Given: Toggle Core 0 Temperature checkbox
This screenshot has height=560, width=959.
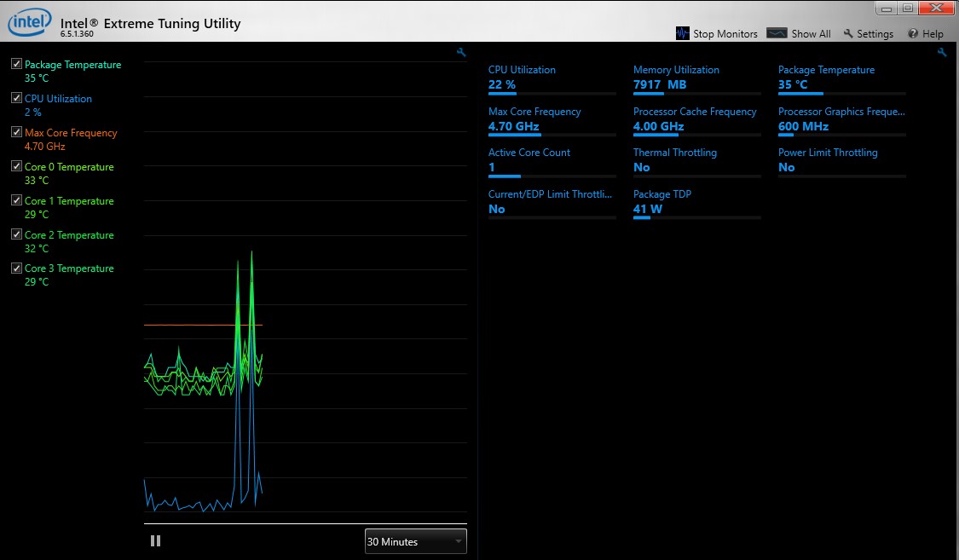Looking at the screenshot, I should coord(16,166).
